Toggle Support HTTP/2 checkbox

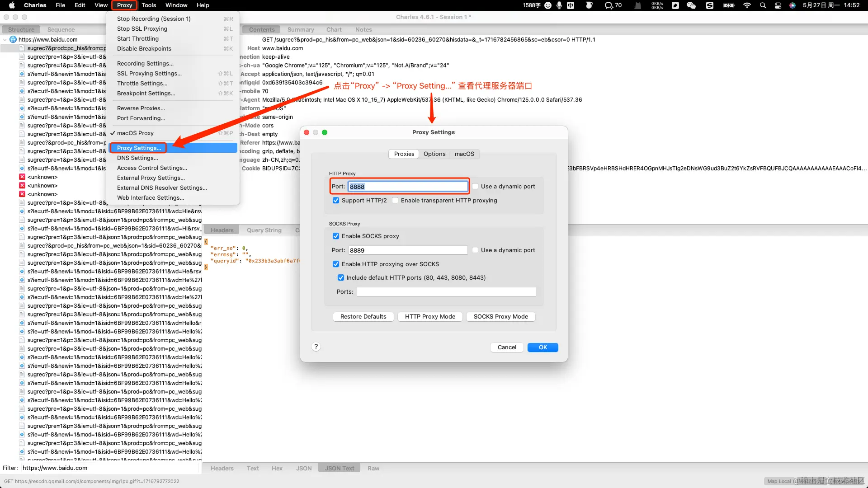336,201
